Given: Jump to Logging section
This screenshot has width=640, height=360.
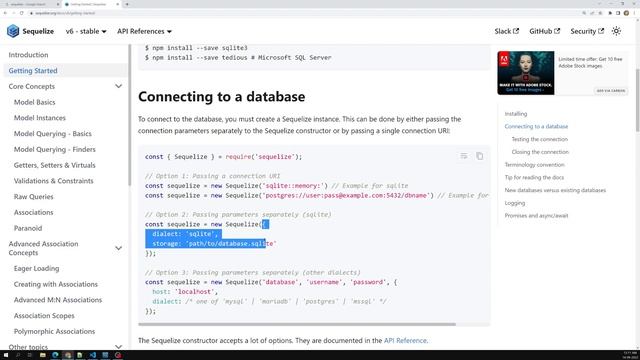Looking at the screenshot, I should pos(515,203).
